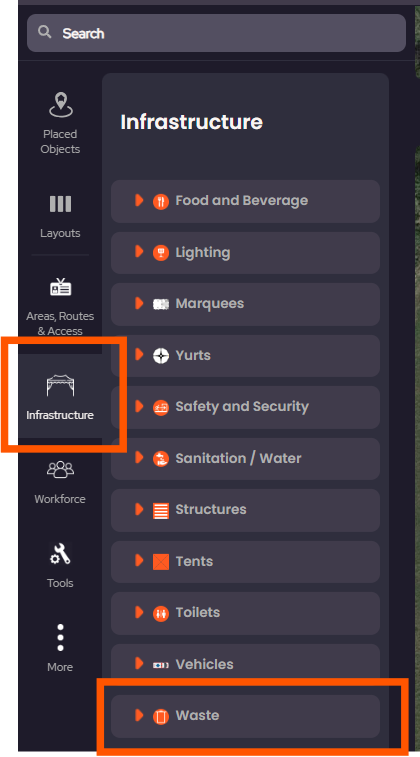Open the Safety and Security row
The height and width of the screenshot is (757, 420).
click(245, 407)
